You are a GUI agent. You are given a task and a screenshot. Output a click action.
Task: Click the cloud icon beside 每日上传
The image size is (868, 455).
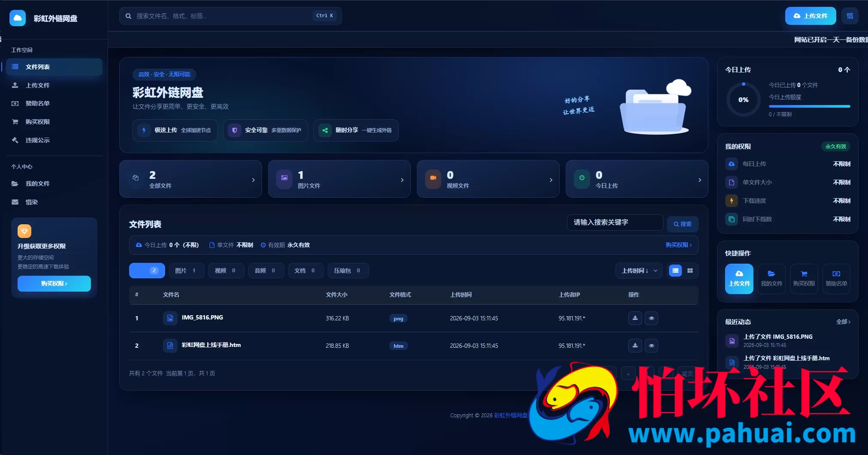point(732,164)
